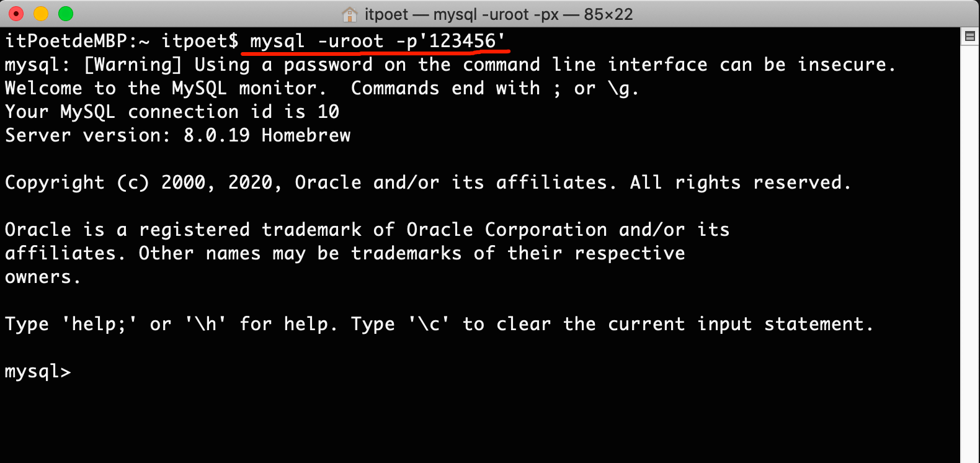This screenshot has width=980, height=463.
Task: Click the 'help;' text in the hint line
Action: pos(99,324)
